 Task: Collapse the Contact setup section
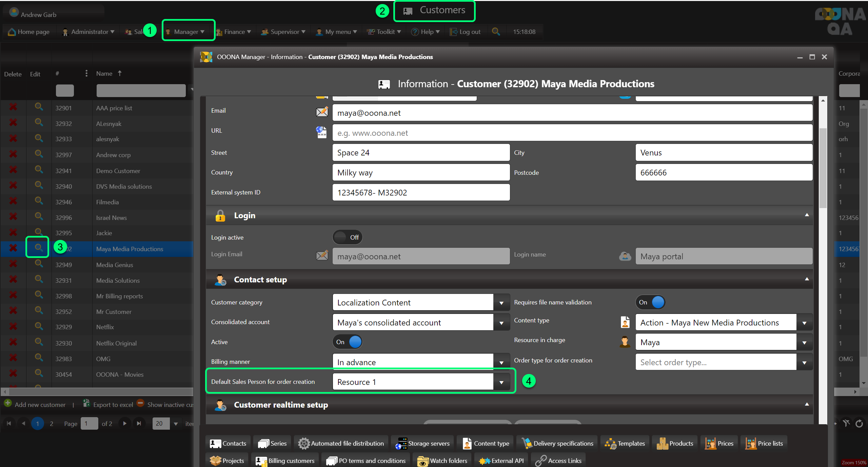point(807,279)
